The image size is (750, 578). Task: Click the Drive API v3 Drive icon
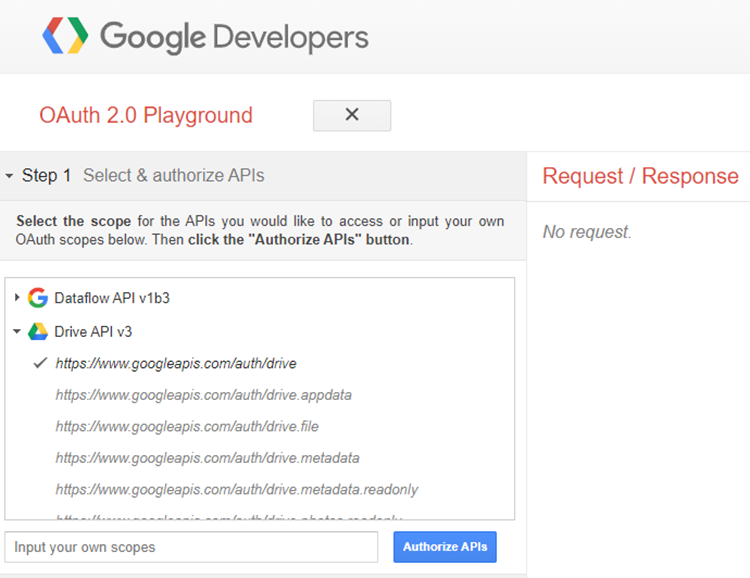click(38, 331)
